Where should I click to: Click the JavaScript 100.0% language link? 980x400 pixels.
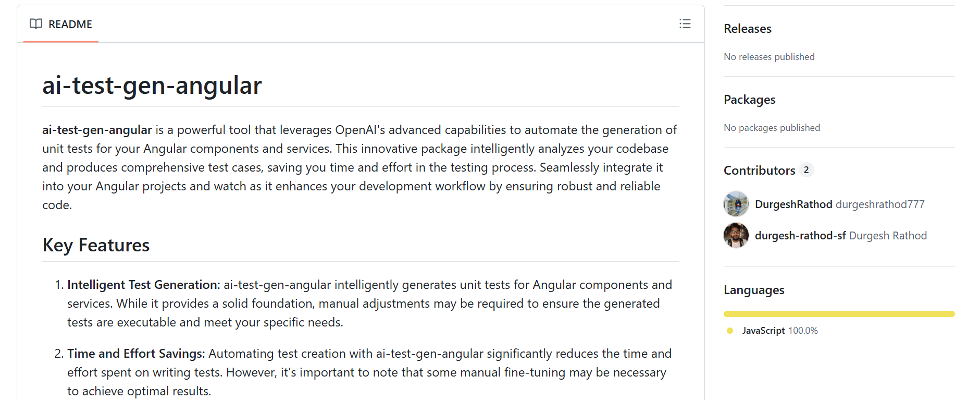(x=779, y=331)
